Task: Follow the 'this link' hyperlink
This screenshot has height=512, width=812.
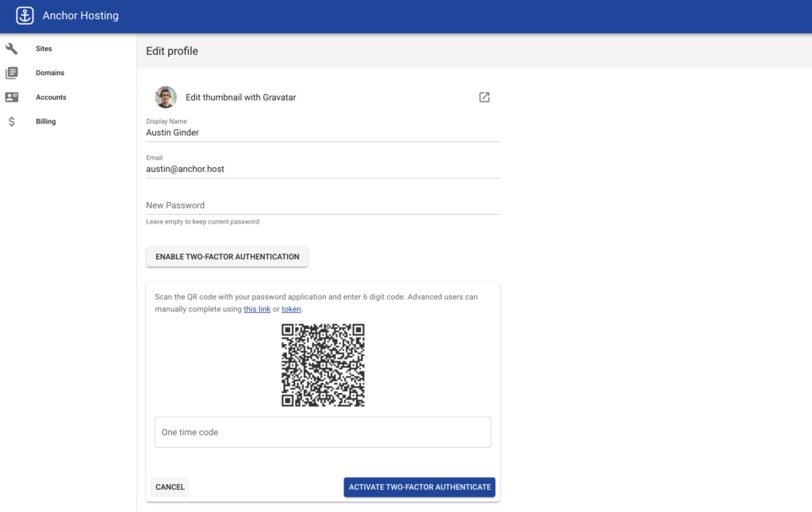Action: (257, 309)
